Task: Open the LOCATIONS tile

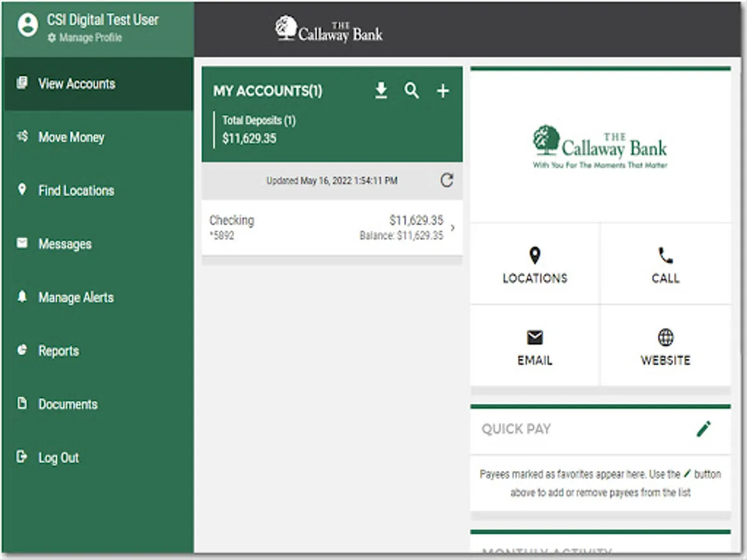Action: pos(535,264)
